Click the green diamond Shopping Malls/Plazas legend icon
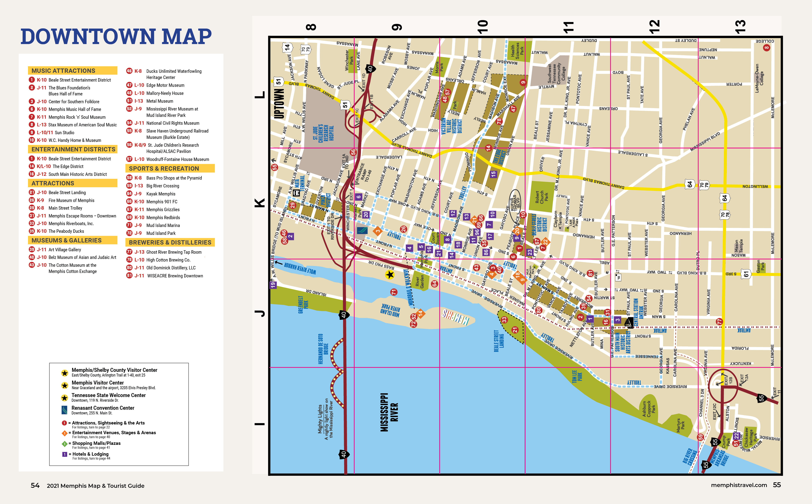The image size is (812, 504). tap(65, 444)
